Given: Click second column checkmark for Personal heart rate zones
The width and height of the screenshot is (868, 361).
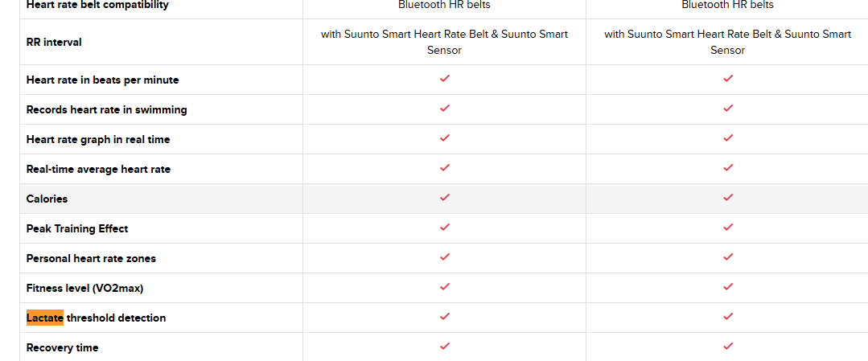Looking at the screenshot, I should (x=728, y=257).
